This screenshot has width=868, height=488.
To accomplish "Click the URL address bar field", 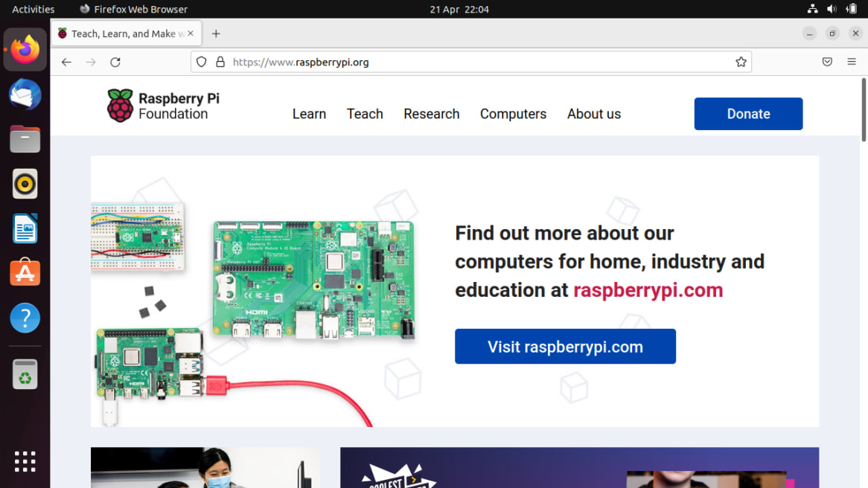I will click(470, 62).
